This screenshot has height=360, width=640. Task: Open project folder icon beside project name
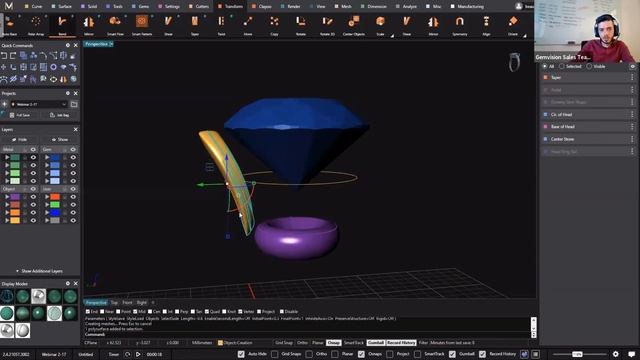pos(74,104)
